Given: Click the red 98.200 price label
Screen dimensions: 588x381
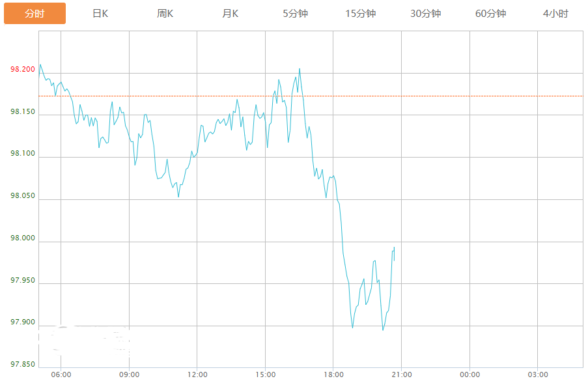Looking at the screenshot, I should (22, 69).
